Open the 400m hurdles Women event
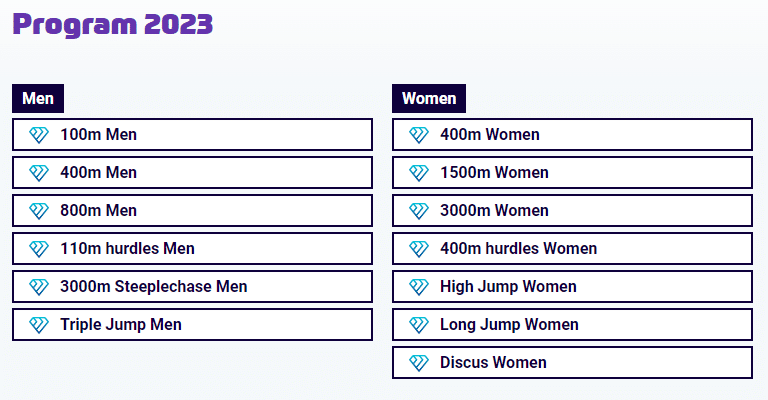Screen dimensions: 768x400 coord(572,249)
